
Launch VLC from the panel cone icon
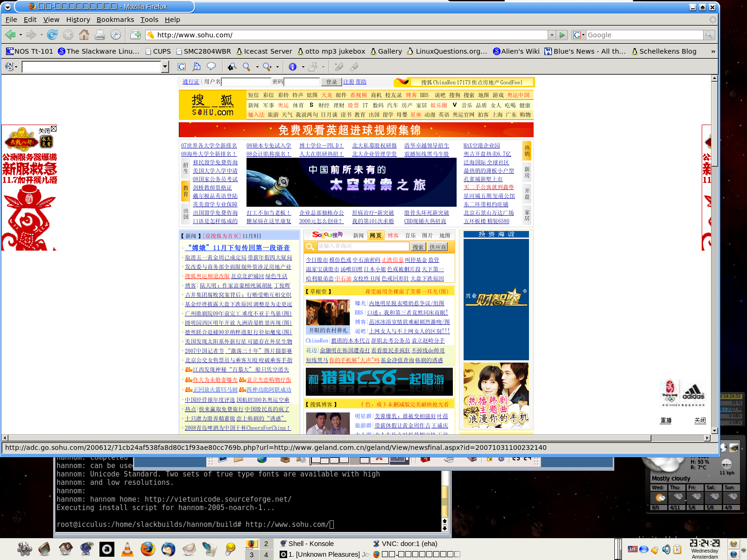click(x=127, y=549)
